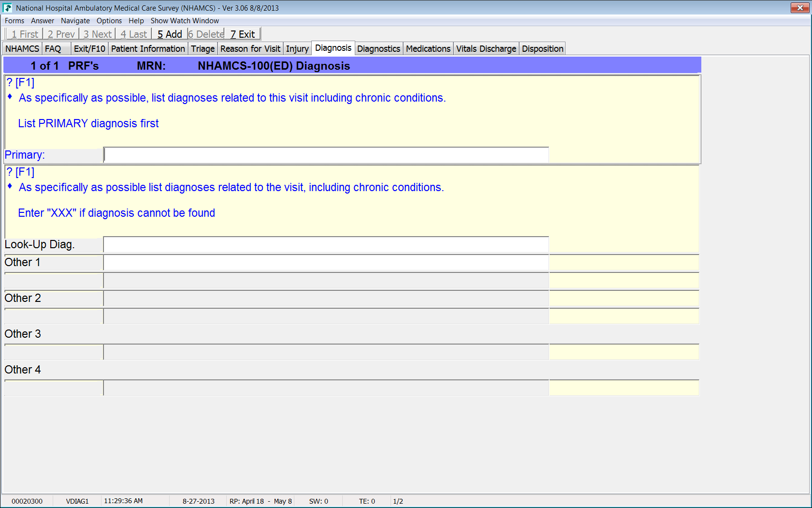Open the Disposition tab
Screen dimensions: 812x508
(x=543, y=49)
